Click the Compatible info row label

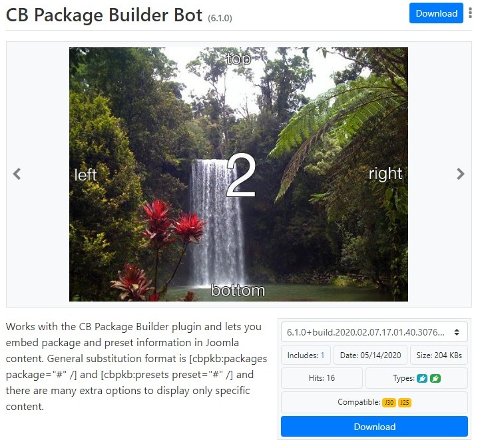[359, 402]
